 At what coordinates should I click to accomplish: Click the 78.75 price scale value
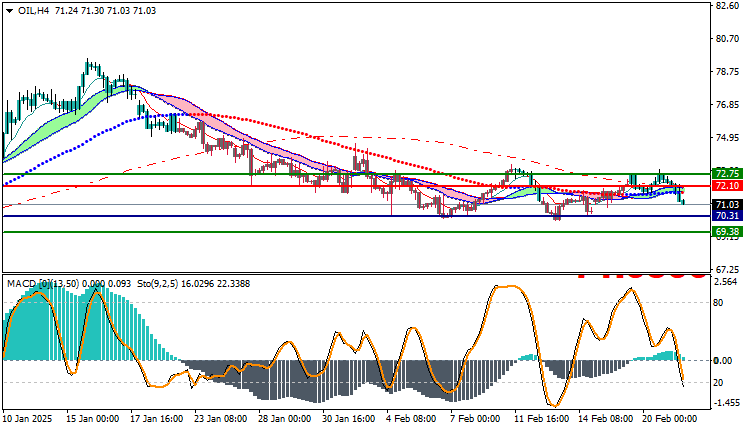[x=727, y=72]
